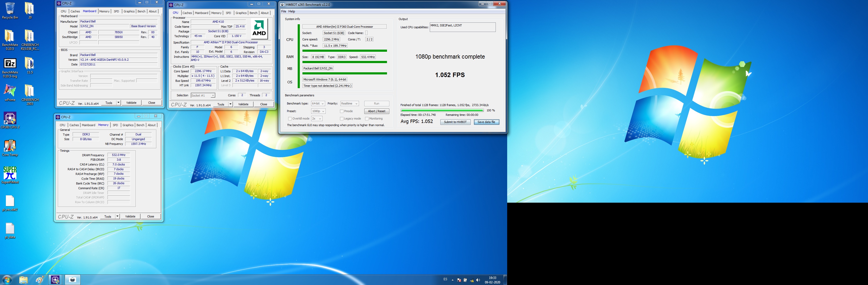Expand Tools arrow in Memory CPU-Z window
The width and height of the screenshot is (868, 285).
coord(117,216)
